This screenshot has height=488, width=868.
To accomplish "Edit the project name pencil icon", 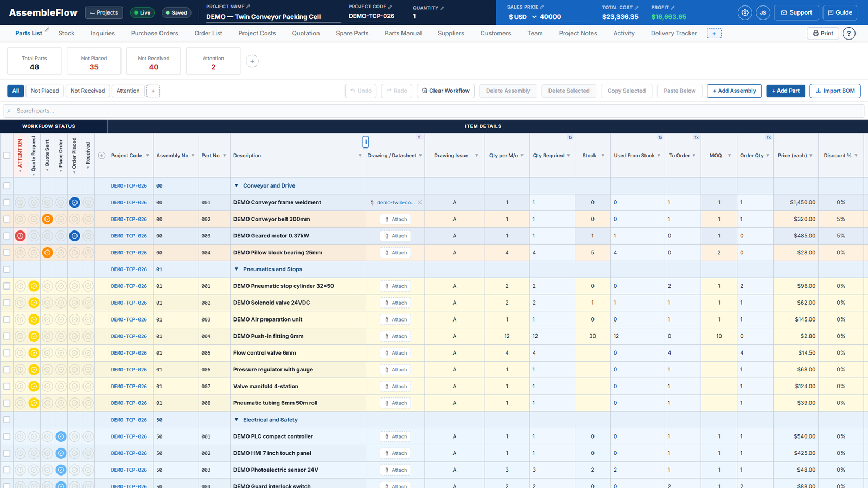I will pyautogui.click(x=248, y=7).
